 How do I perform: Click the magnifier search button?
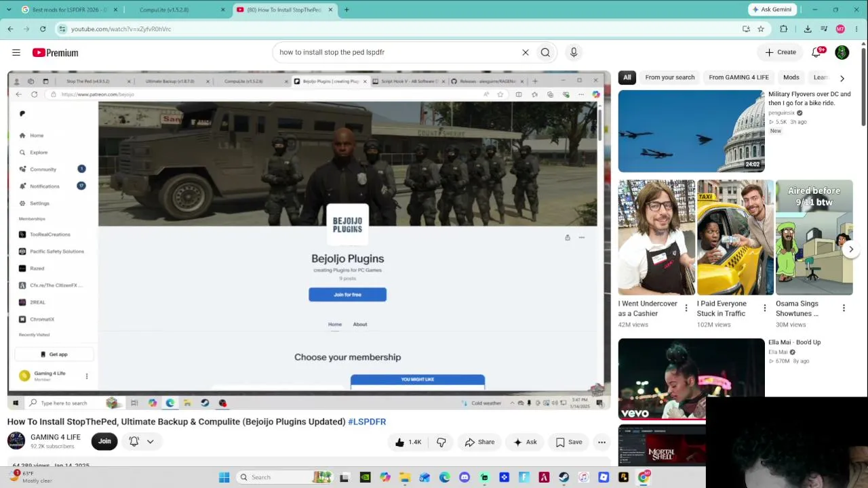point(545,52)
